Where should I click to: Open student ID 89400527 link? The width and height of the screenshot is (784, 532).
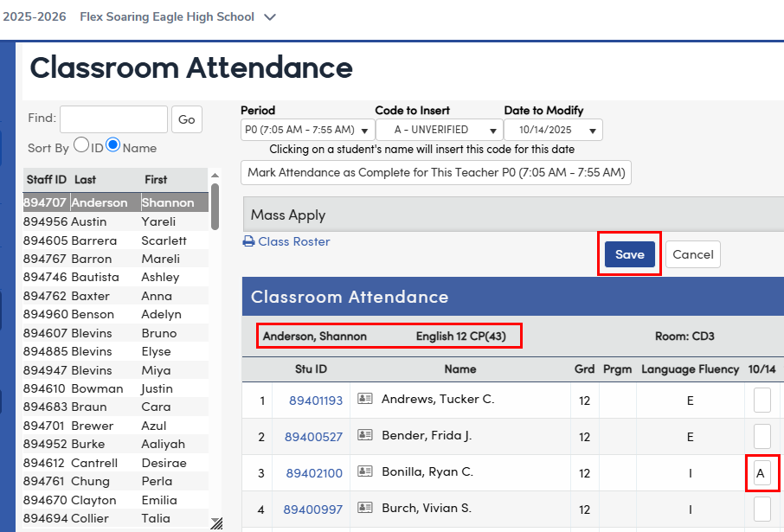313,437
